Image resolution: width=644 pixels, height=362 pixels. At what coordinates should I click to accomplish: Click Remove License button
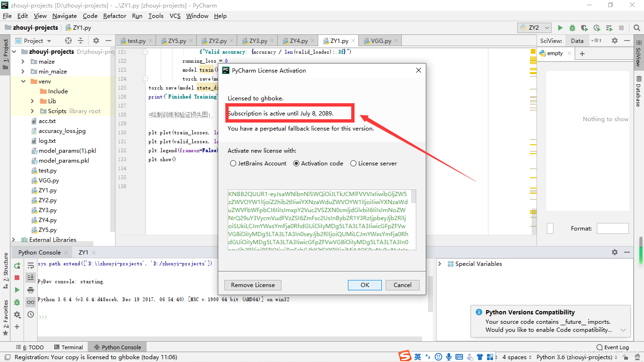pyautogui.click(x=253, y=285)
